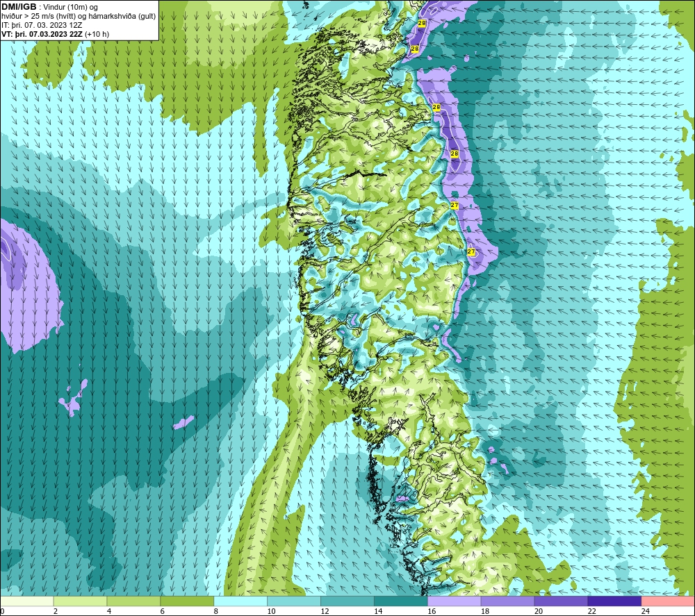
Task: Click the legend tick label "14"
Action: 378,611
